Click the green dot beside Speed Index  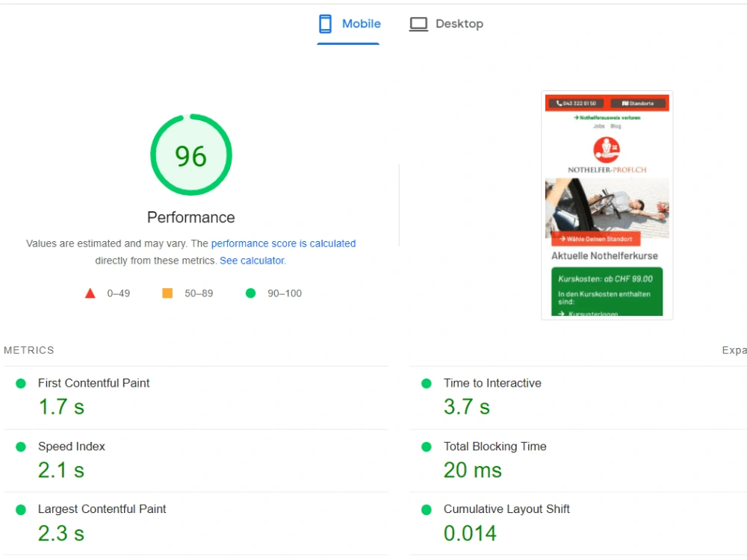click(21, 447)
